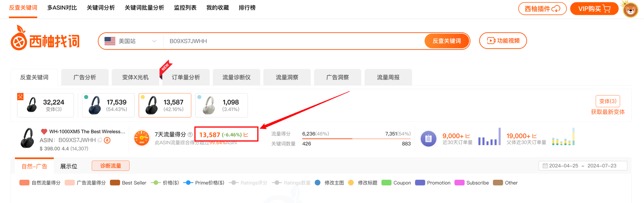Screen dimensions: 644x203
Task: Switch to the 流量洞察 tab
Action: [x=287, y=77]
